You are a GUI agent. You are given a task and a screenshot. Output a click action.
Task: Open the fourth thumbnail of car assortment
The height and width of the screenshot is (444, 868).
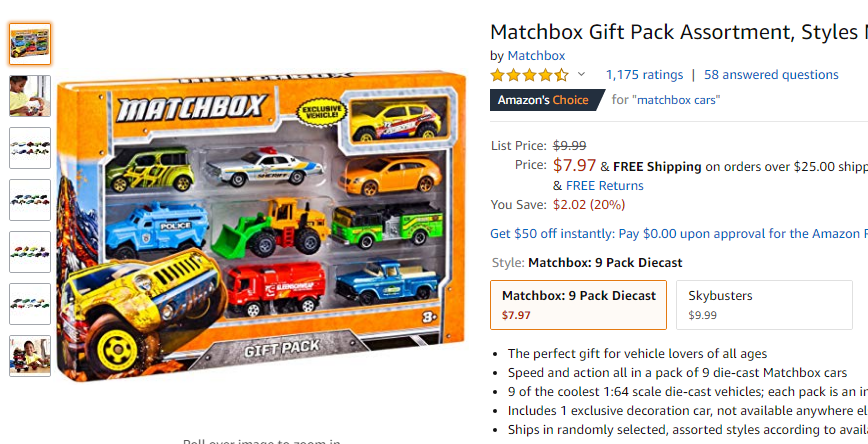tap(30, 200)
